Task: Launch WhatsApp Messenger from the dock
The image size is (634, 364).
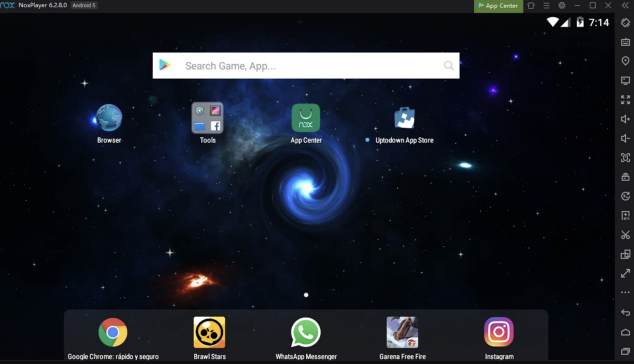Action: coord(305,332)
